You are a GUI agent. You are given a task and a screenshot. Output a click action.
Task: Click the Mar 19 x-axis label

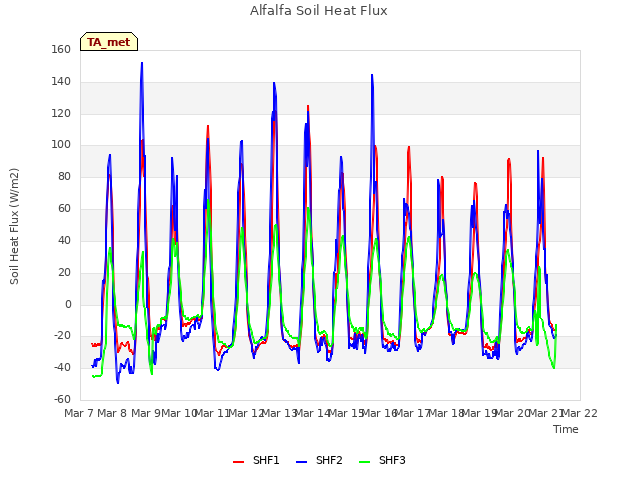(x=479, y=413)
